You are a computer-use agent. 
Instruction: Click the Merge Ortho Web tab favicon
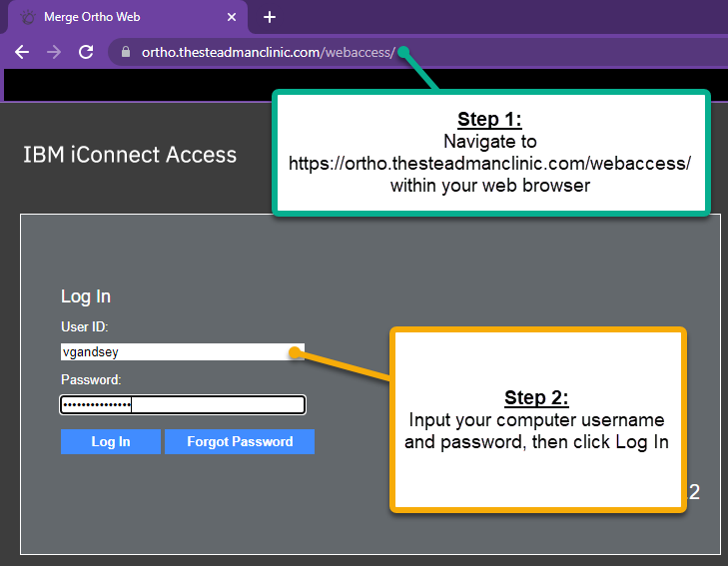click(x=28, y=17)
